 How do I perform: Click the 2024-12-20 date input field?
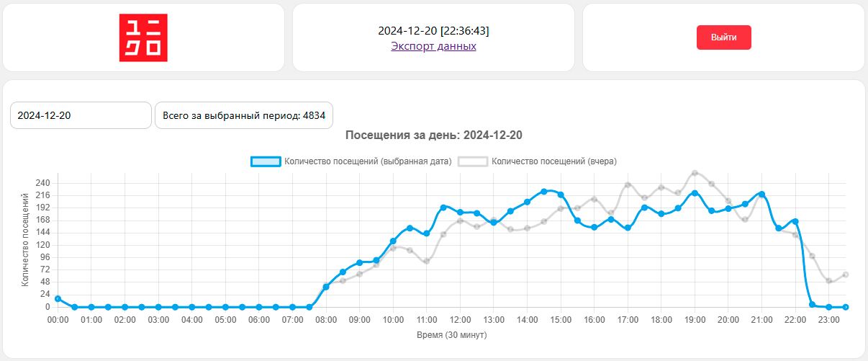pos(81,115)
